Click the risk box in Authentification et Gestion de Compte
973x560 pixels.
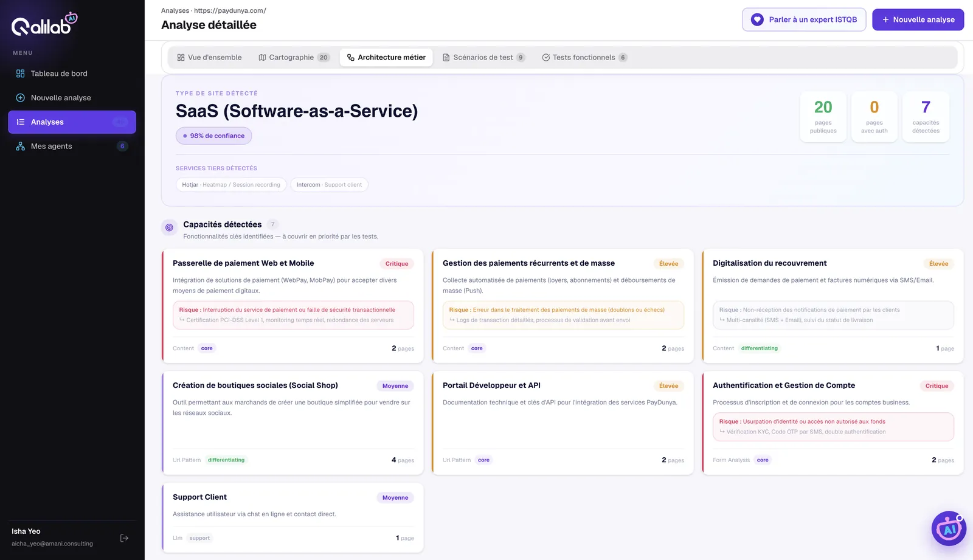(x=833, y=427)
